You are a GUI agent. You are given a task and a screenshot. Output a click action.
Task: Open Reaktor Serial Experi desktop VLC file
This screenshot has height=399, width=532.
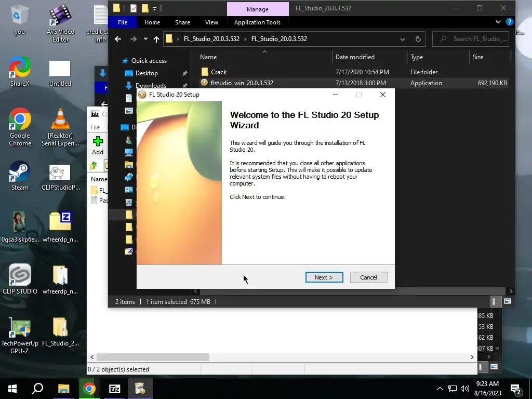(60, 127)
